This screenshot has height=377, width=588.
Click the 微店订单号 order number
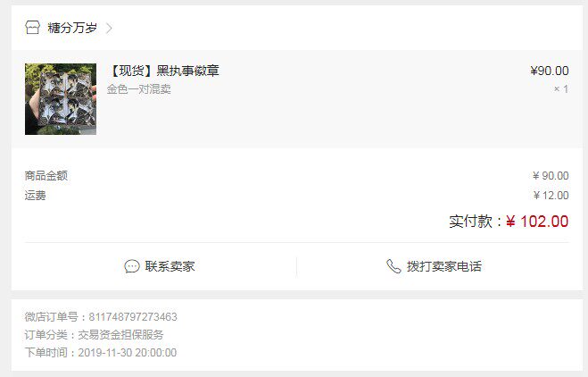[x=133, y=317]
